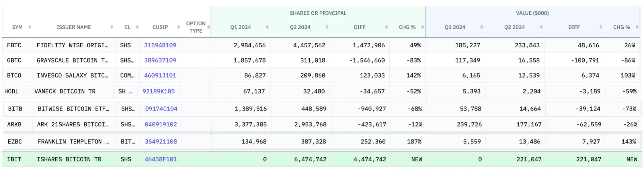Click issuer INVESCO GALAXY BITC…
This screenshot has height=178, width=644.
[x=73, y=76]
